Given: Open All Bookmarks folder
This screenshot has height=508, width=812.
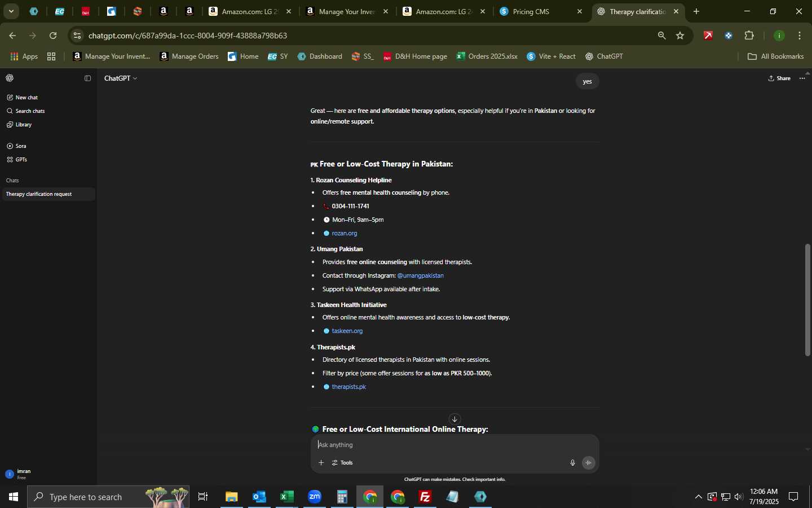Looking at the screenshot, I should pos(776,56).
